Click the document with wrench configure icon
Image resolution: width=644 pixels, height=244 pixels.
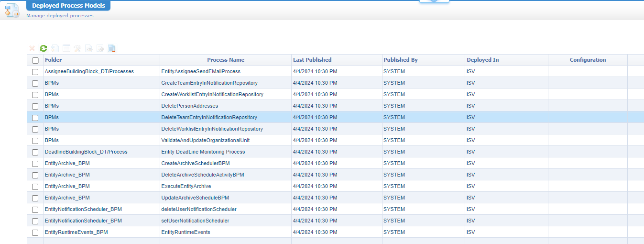(100, 48)
